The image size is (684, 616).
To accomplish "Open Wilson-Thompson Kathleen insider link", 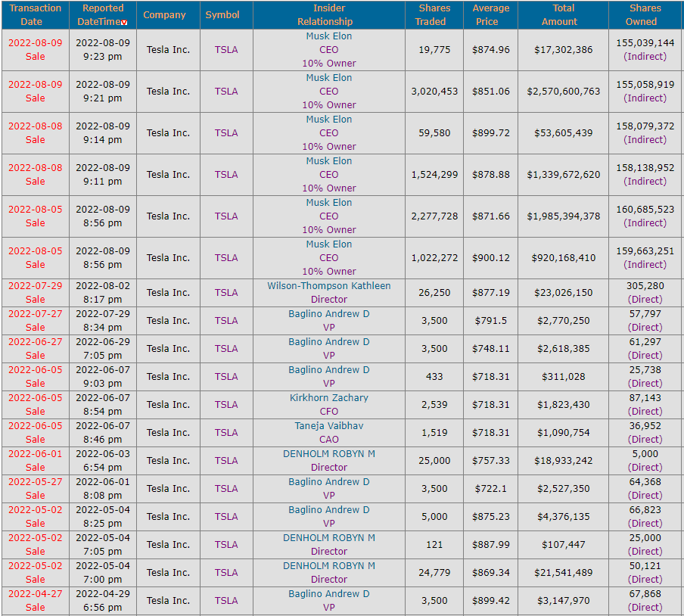I will pyautogui.click(x=329, y=286).
